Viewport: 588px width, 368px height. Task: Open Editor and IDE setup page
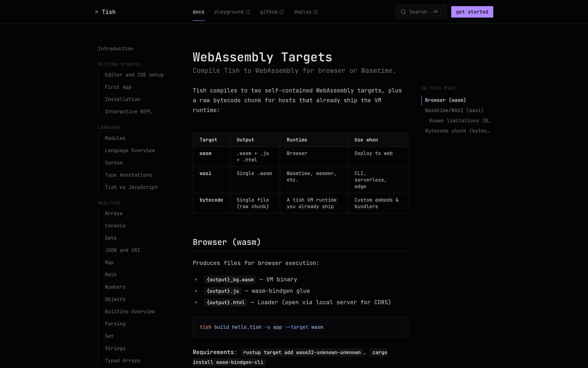point(134,75)
